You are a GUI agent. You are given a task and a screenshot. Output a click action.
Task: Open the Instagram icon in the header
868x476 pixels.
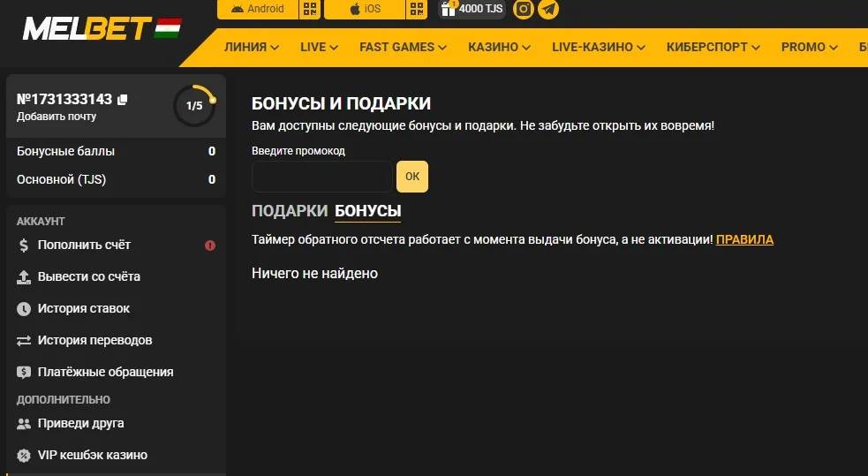point(523,9)
